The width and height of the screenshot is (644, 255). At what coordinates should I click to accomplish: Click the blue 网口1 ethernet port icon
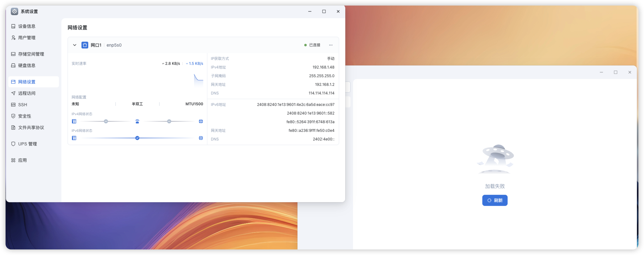pyautogui.click(x=85, y=45)
